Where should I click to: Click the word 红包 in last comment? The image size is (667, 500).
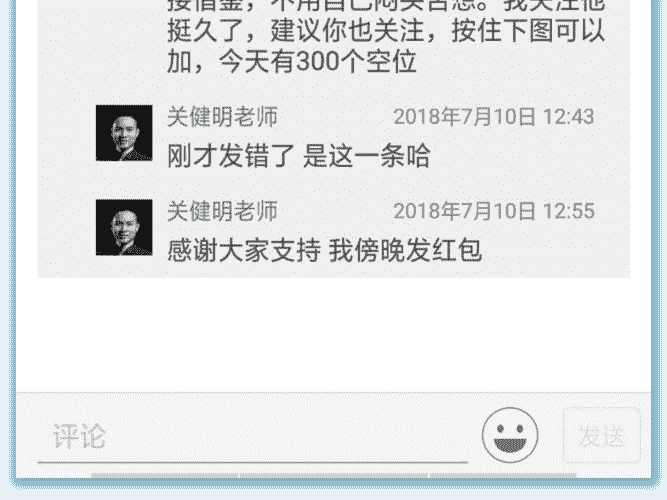[457, 250]
